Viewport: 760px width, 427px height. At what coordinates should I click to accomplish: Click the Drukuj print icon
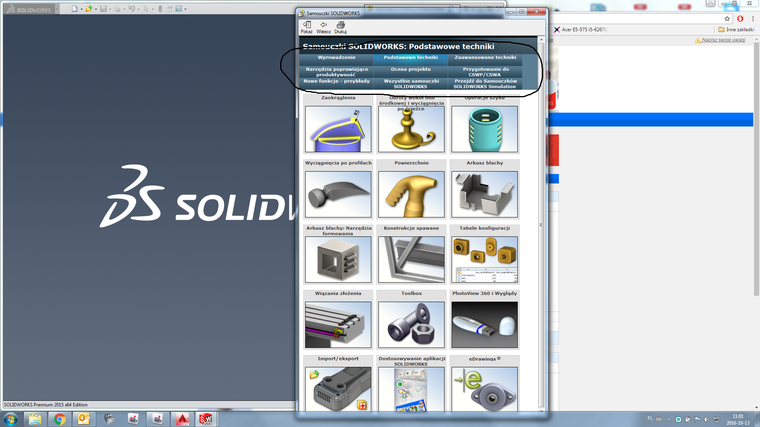tap(340, 27)
